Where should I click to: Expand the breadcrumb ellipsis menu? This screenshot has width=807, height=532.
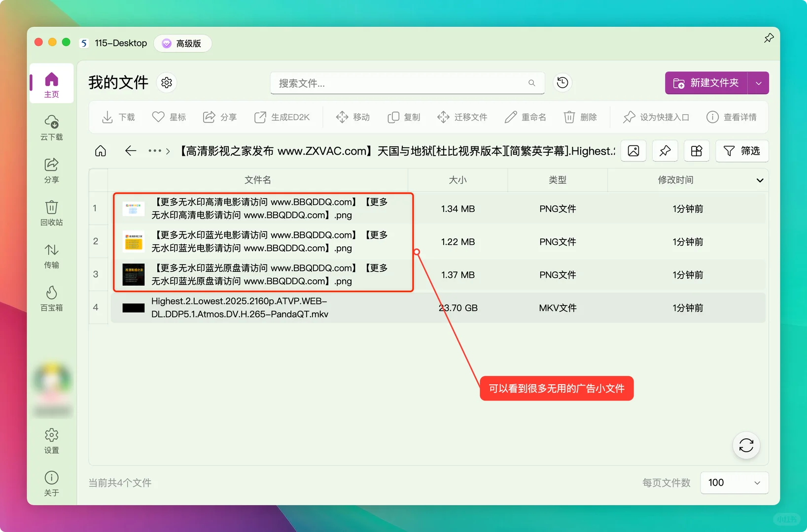[x=154, y=151]
